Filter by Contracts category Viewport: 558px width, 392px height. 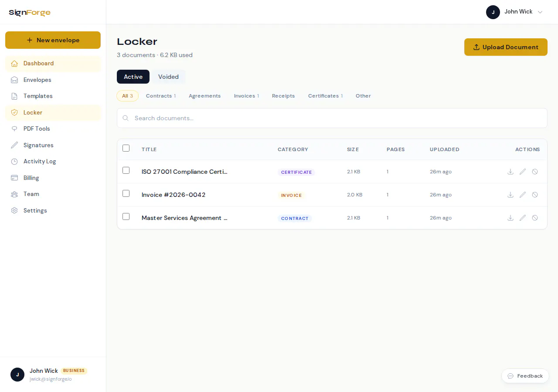[x=161, y=96]
